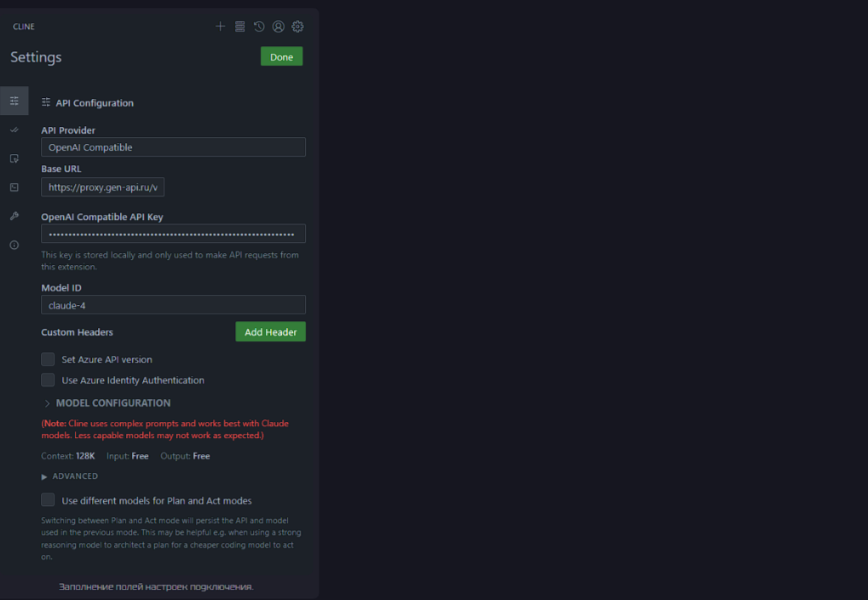The width and height of the screenshot is (868, 600).
Task: Focus the Model ID input field
Action: click(173, 305)
